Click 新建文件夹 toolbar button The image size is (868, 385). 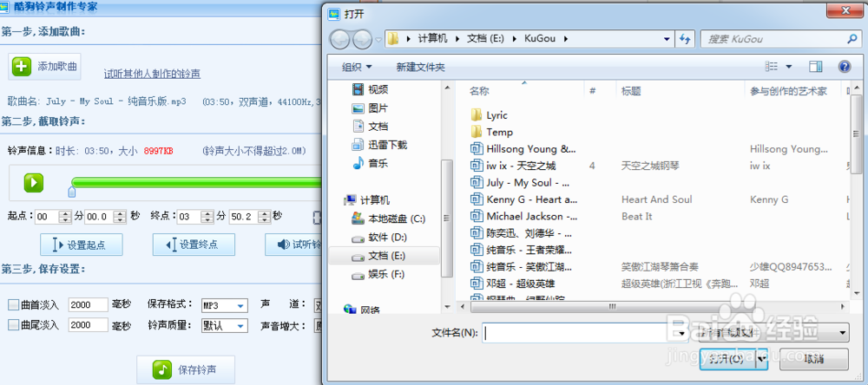click(420, 67)
